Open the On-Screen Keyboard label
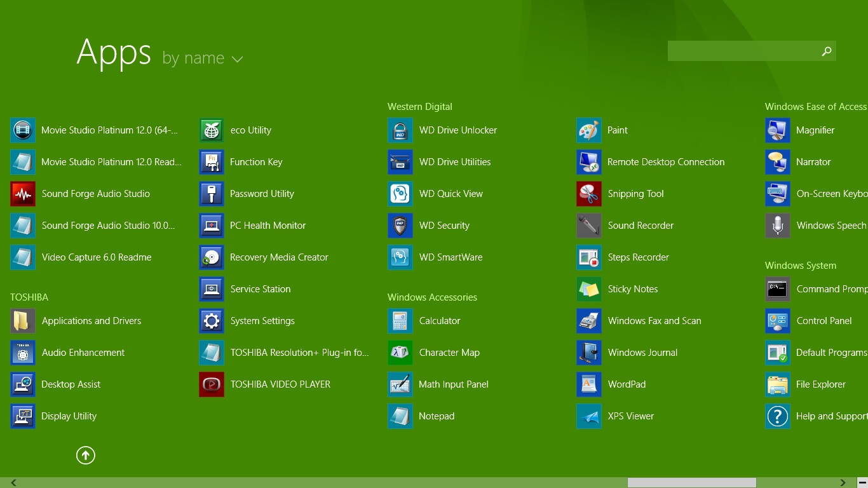The width and height of the screenshot is (868, 488). click(x=832, y=194)
